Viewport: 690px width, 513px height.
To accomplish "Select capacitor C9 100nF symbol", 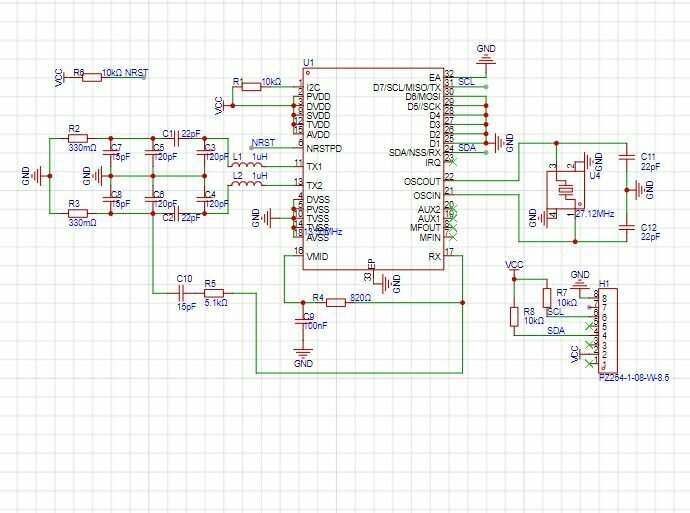I will coord(303,322).
